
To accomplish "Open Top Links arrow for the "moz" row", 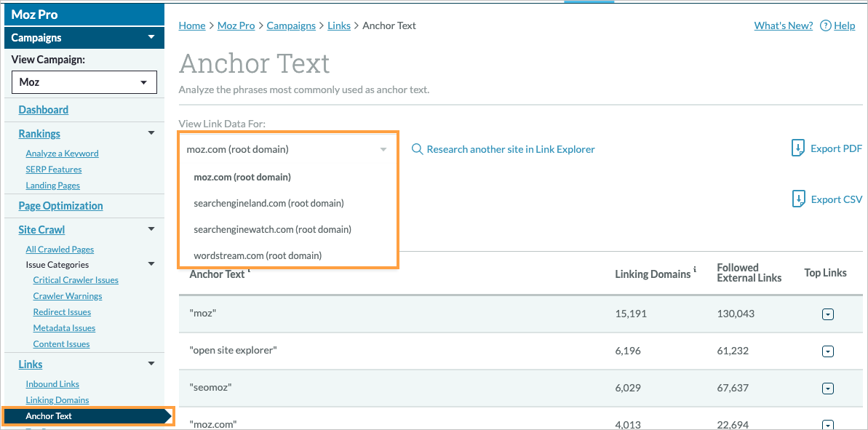I will click(827, 314).
